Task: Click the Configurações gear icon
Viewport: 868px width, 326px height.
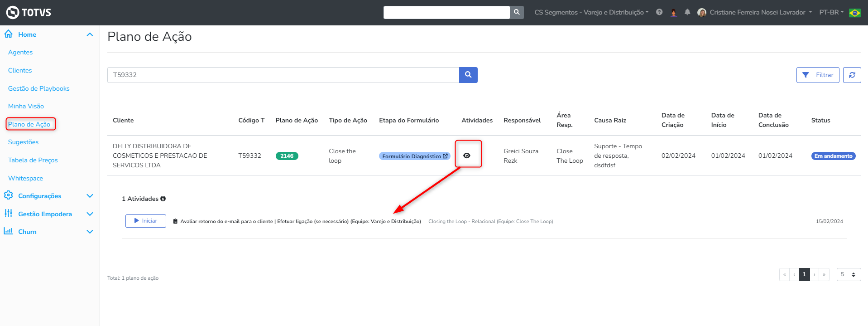Action: pyautogui.click(x=8, y=195)
